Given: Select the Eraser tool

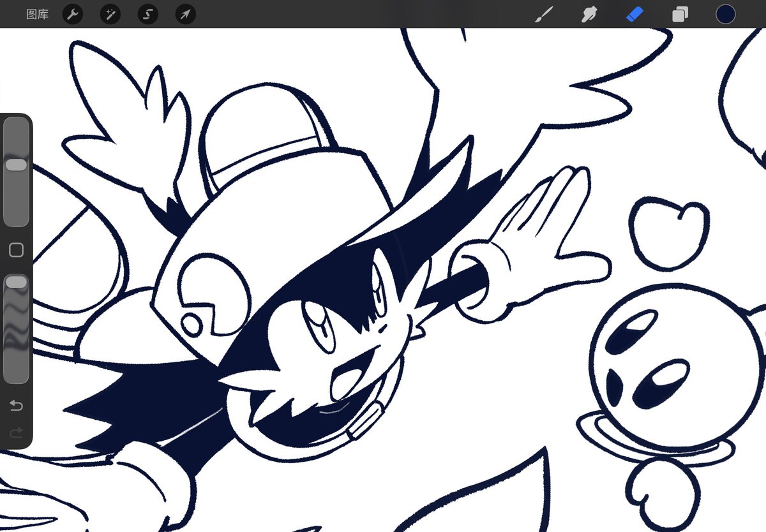Looking at the screenshot, I should 635,14.
